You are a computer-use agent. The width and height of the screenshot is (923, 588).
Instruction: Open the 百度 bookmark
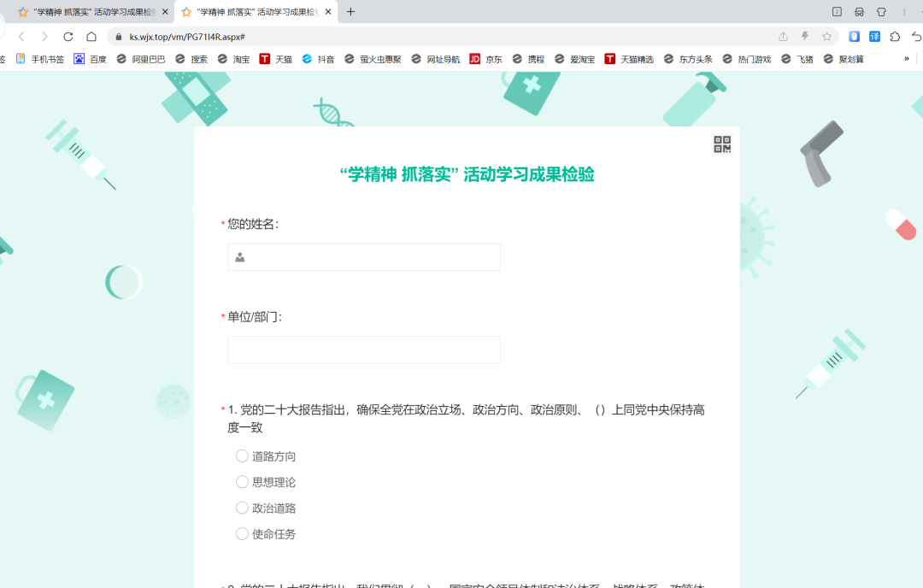coord(90,59)
